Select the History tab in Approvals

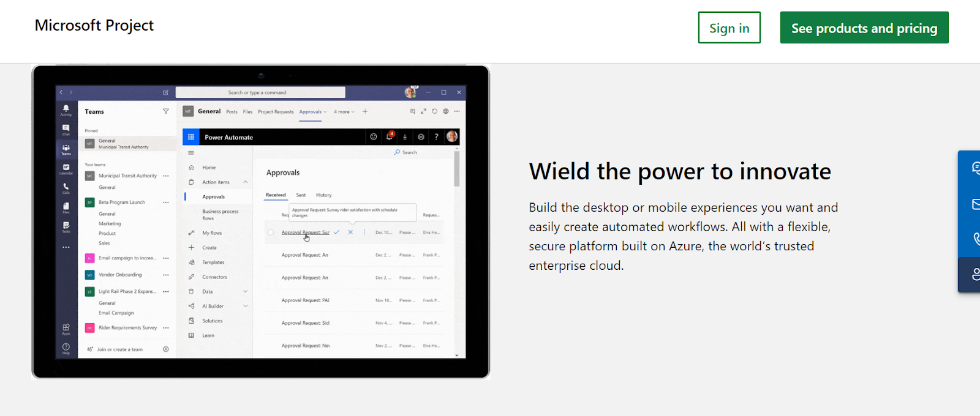click(324, 195)
